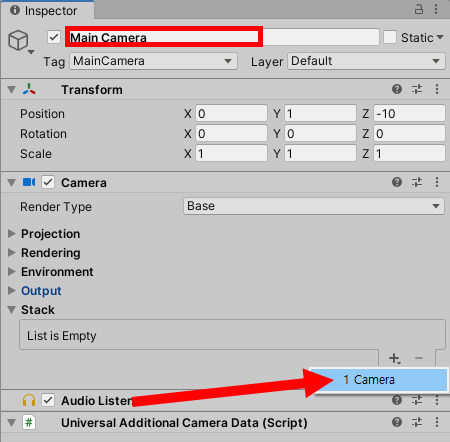The width and height of the screenshot is (450, 442).
Task: Open the Tag dropdown showing MainCamera
Action: pyautogui.click(x=153, y=61)
